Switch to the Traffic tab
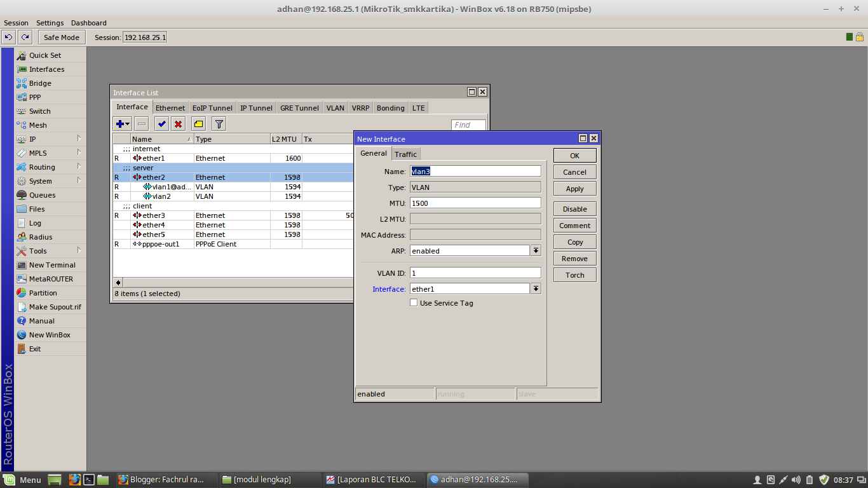This screenshot has width=868, height=488. point(405,154)
